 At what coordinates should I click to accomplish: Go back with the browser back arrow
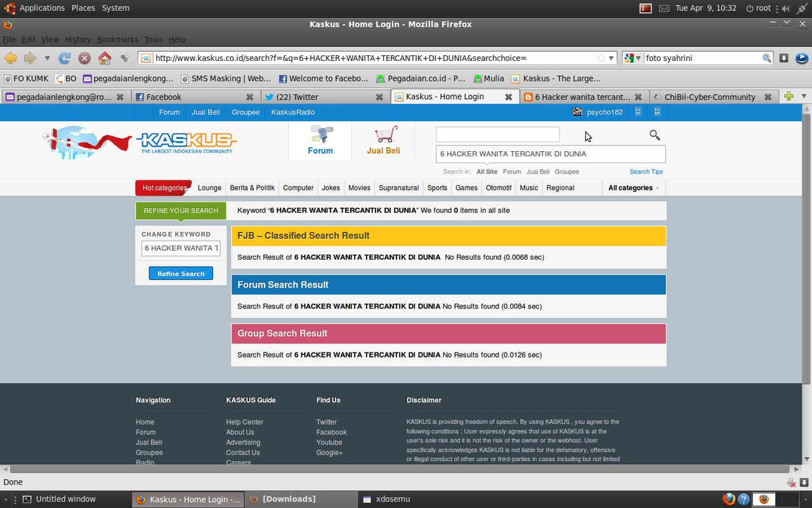(x=10, y=58)
